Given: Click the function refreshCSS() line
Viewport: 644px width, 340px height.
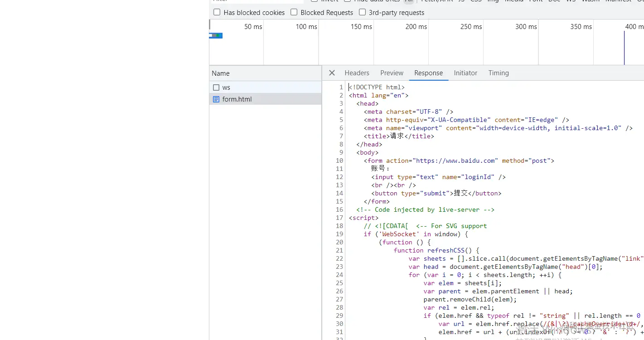Looking at the screenshot, I should (436, 250).
